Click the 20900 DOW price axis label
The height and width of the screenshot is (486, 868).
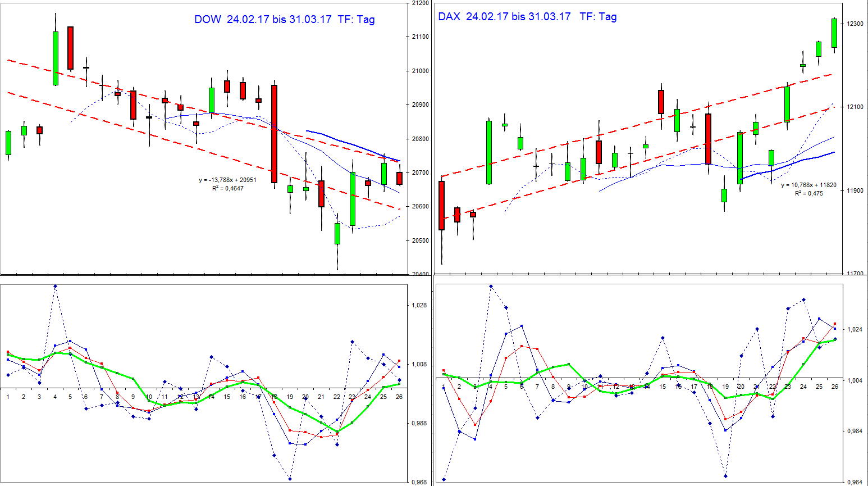click(x=420, y=105)
